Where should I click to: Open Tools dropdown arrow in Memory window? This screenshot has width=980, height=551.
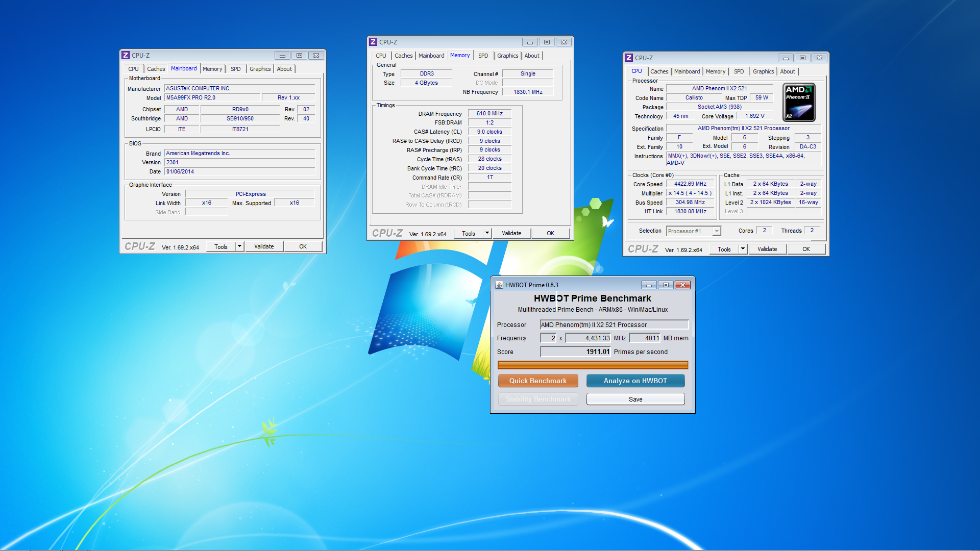[487, 233]
